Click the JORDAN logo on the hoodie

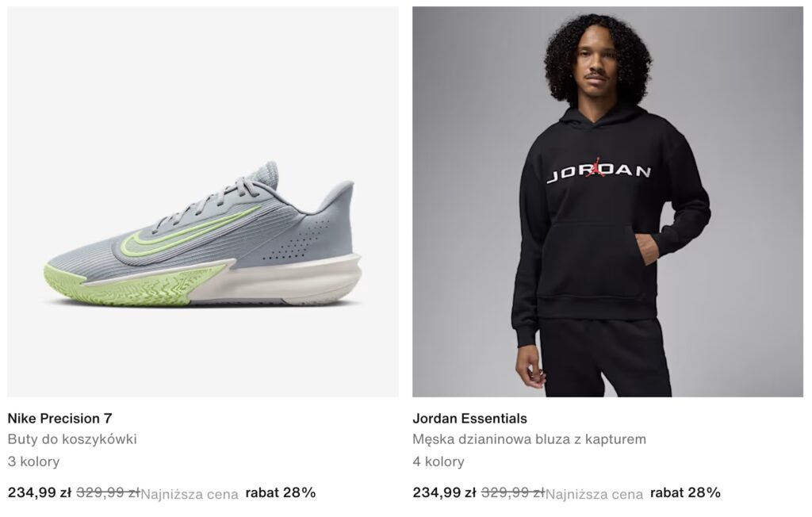599,170
